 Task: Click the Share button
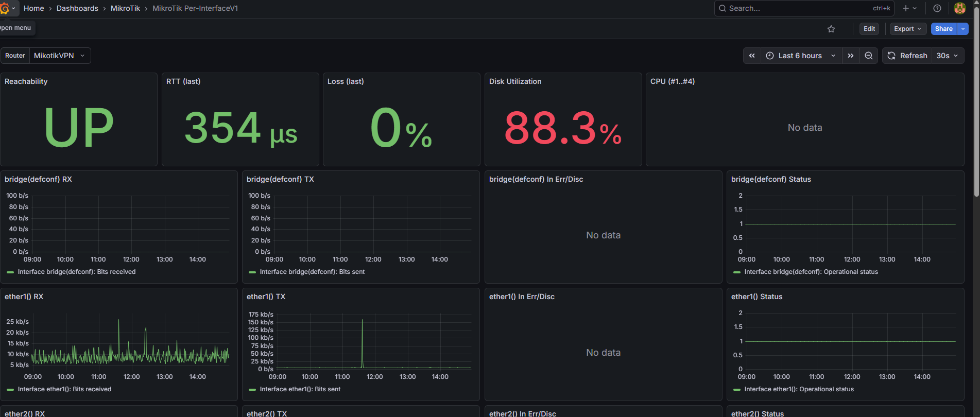point(943,29)
